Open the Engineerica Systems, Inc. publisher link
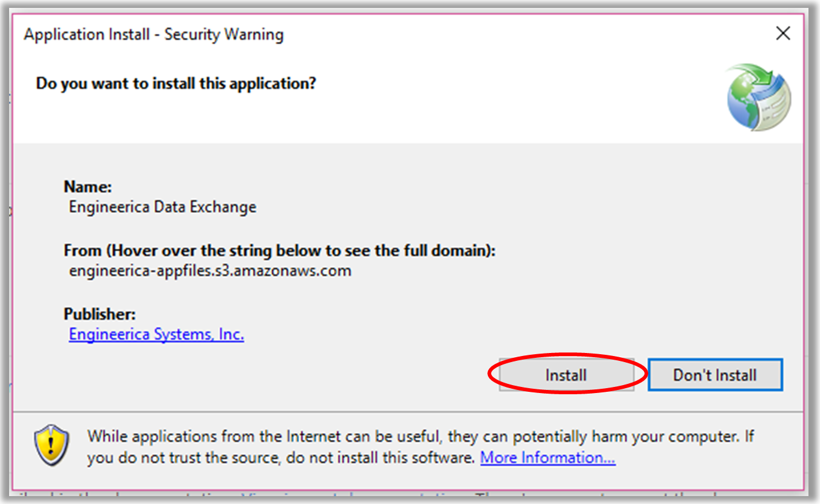Image resolution: width=820 pixels, height=504 pixels. [157, 334]
